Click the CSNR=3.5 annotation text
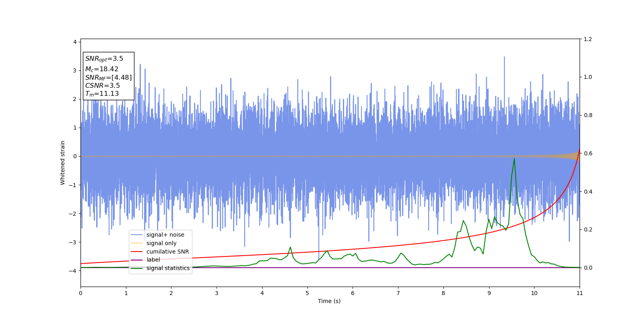Screen dimensions: 644x322 103,86
